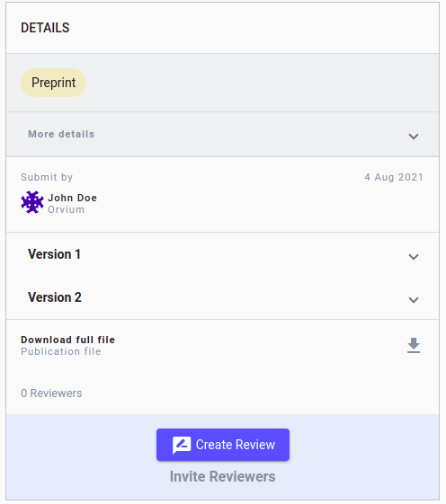Click John Doe's purple avatar icon
This screenshot has height=504, width=446.
(32, 202)
